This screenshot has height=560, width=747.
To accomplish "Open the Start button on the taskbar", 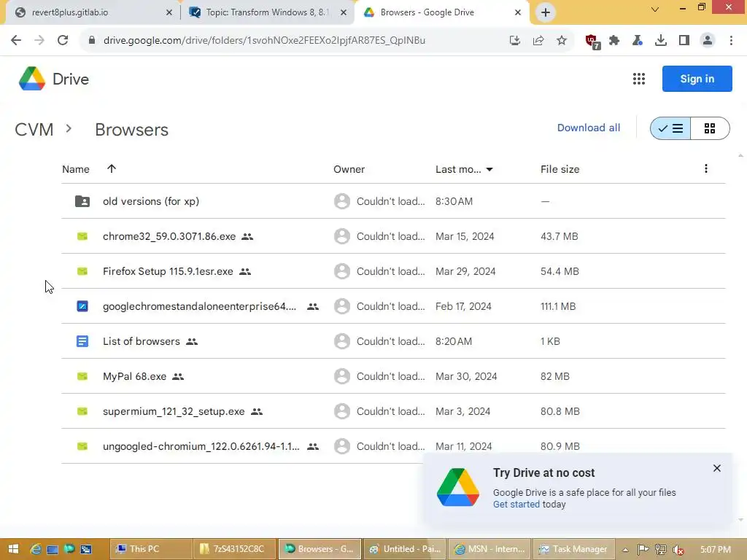I will coord(13,549).
